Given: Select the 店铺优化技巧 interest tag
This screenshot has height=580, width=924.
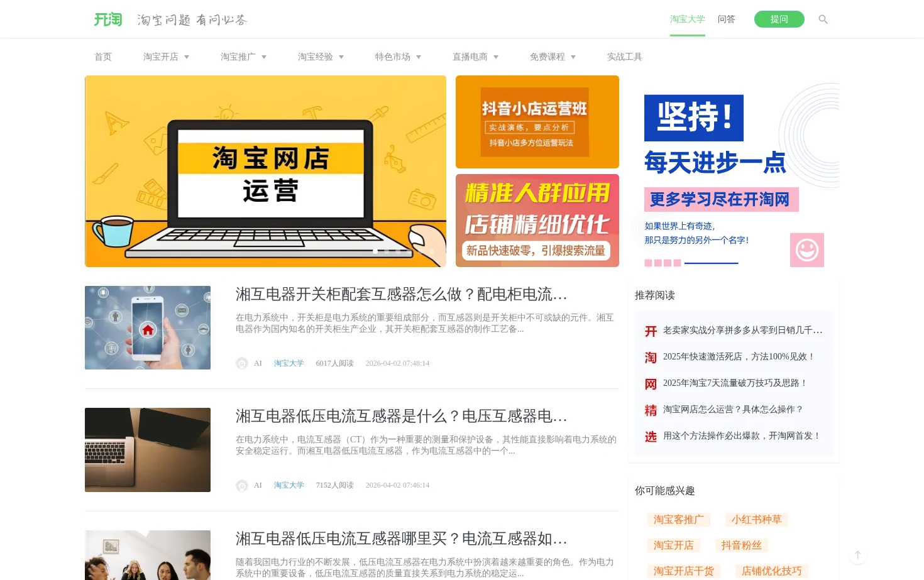Looking at the screenshot, I should pyautogui.click(x=772, y=571).
